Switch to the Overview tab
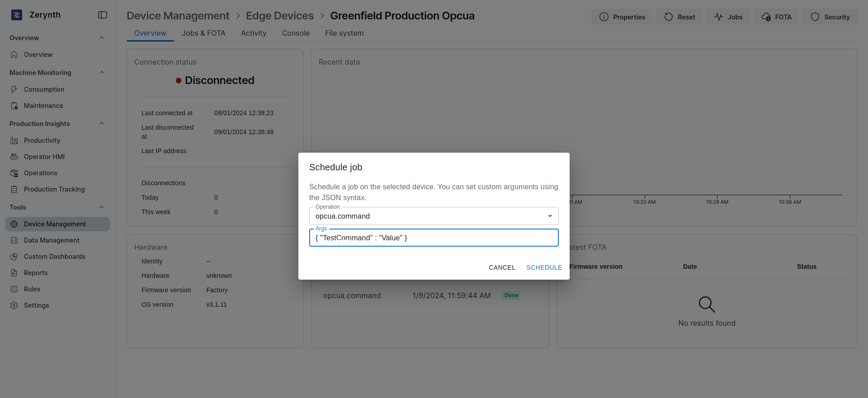Image resolution: width=868 pixels, height=398 pixels. pos(150,33)
